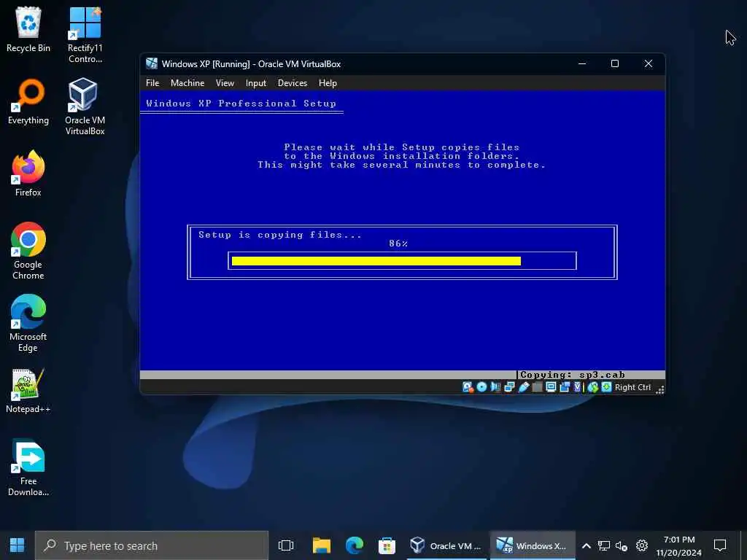Image resolution: width=747 pixels, height=560 pixels.
Task: Click the USB devices indicator in VirtualBox status bar
Action: (524, 387)
